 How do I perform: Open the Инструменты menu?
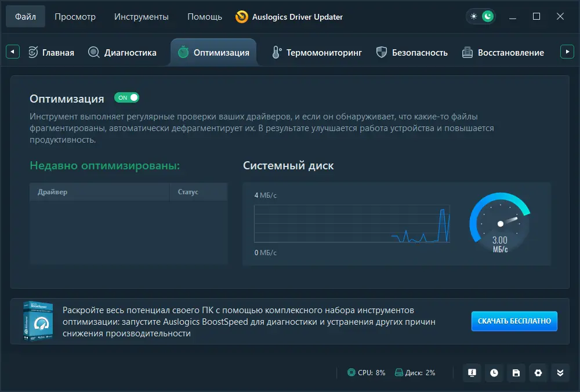[x=142, y=17]
